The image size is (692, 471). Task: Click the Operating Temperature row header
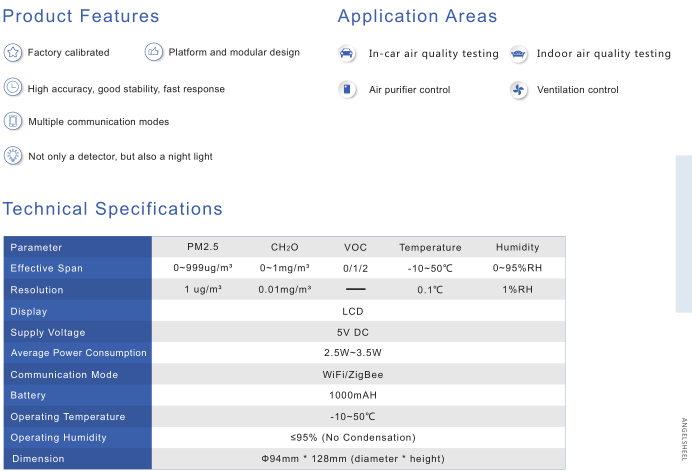click(x=78, y=416)
